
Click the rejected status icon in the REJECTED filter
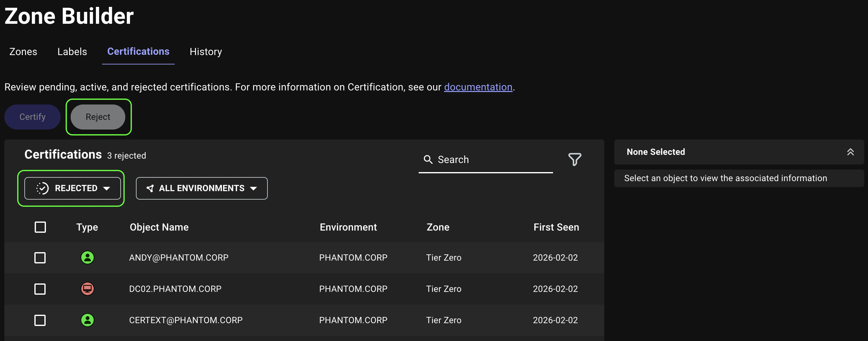[x=42, y=188]
